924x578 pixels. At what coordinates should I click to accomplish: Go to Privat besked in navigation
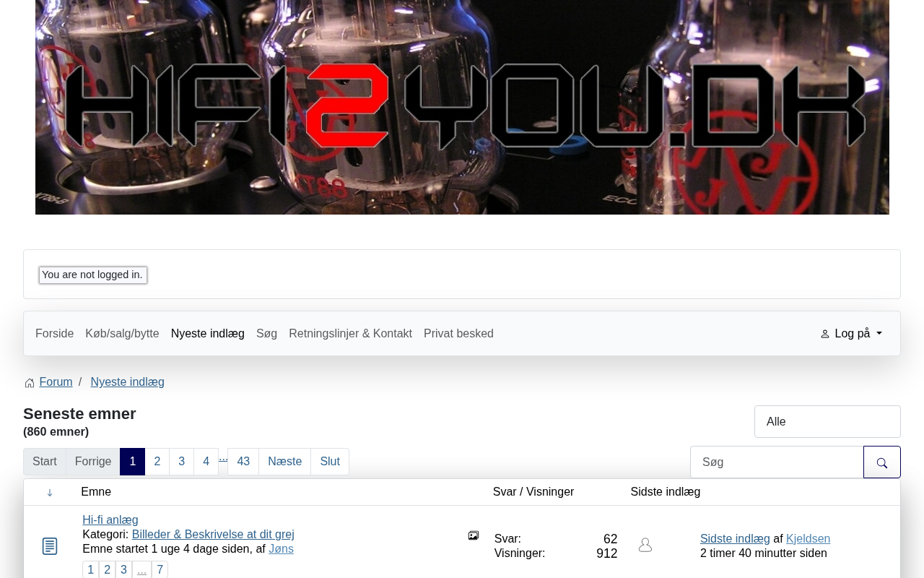click(458, 334)
